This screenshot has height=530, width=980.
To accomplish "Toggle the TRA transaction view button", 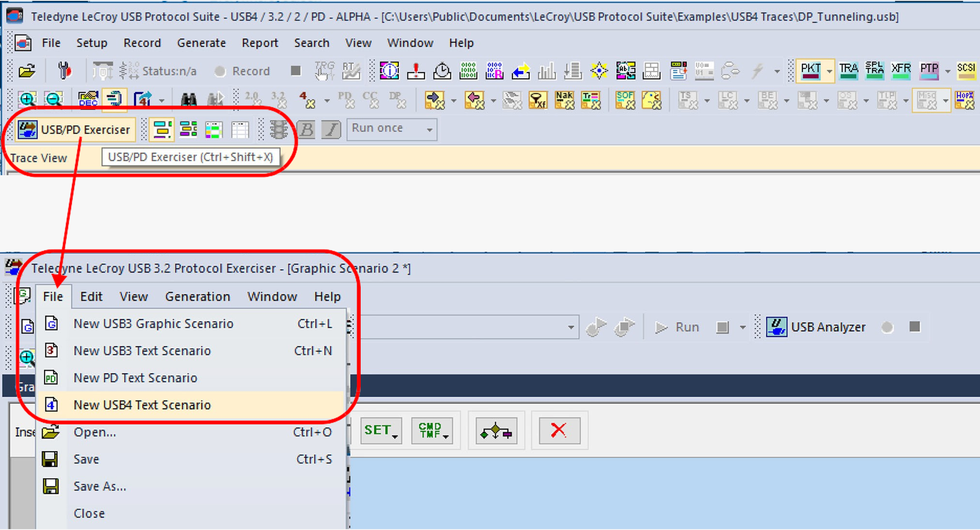I will point(848,70).
